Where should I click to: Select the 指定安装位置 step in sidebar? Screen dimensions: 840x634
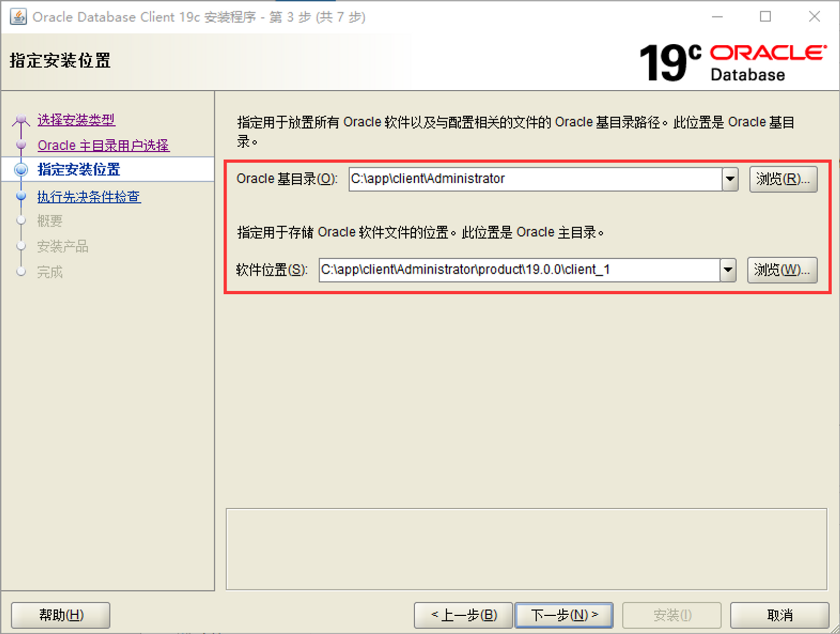[79, 170]
